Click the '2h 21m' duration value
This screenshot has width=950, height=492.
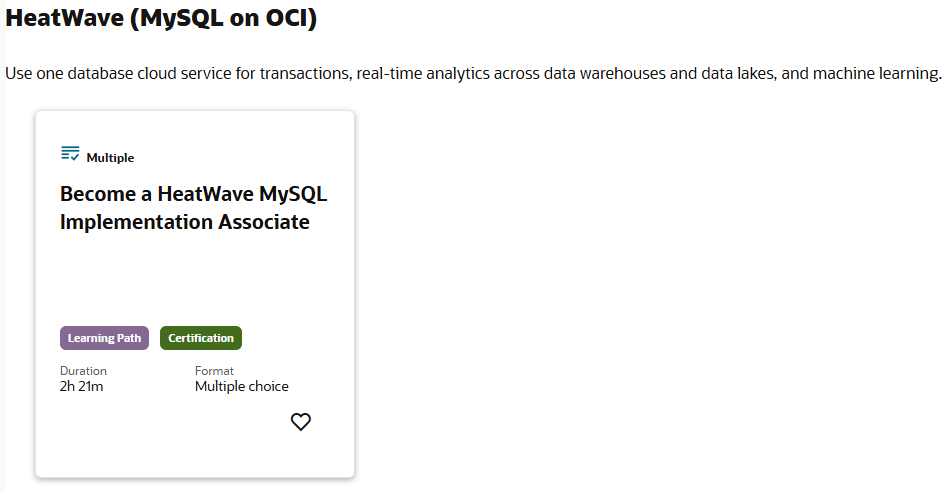point(81,386)
